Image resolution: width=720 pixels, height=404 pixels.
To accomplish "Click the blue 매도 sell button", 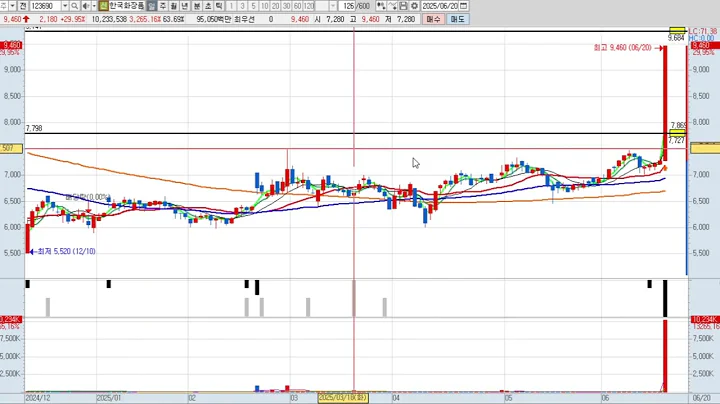I will coord(457,19).
